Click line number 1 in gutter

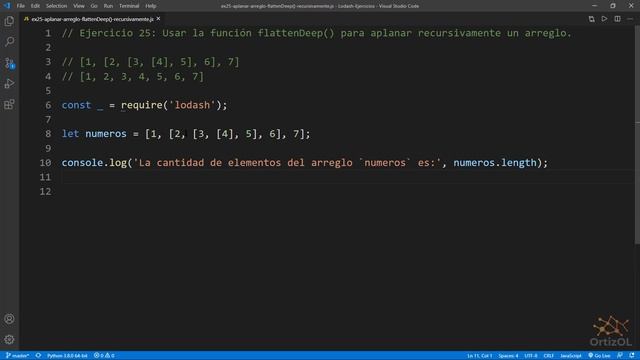(48, 33)
